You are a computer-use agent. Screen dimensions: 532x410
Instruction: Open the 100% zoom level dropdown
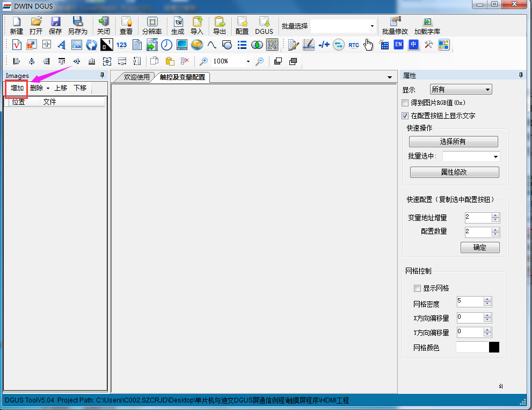tap(248, 61)
